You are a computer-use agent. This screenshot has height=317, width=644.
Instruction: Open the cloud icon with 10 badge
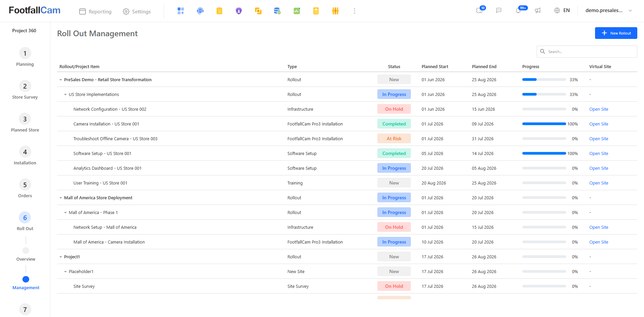pyautogui.click(x=480, y=10)
